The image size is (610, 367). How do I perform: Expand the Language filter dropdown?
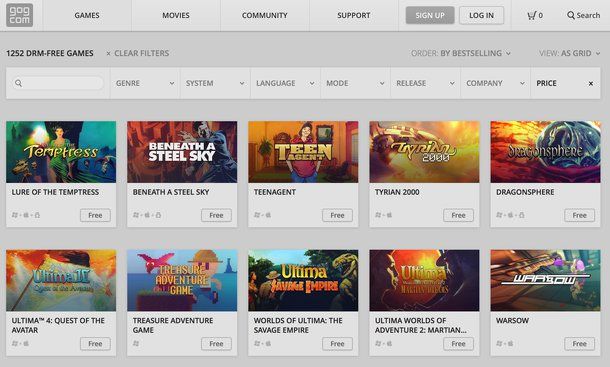(285, 83)
